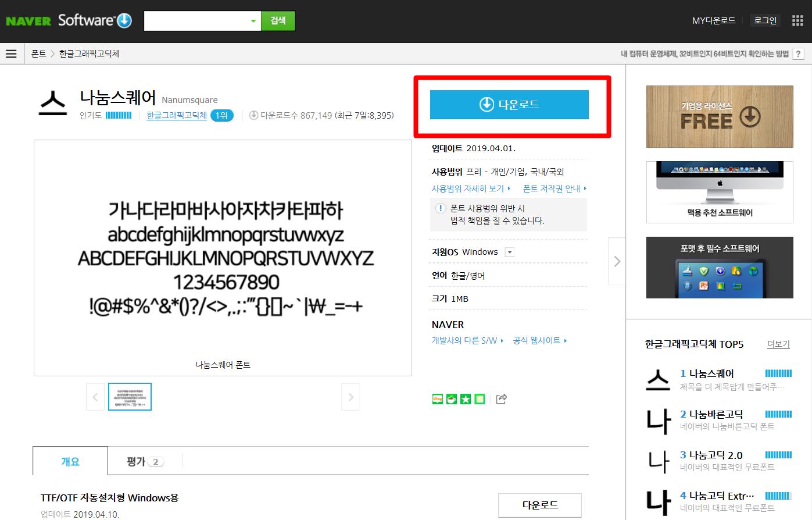The height and width of the screenshot is (520, 812).
Task: Click the 인기도 popularity bar
Action: coord(119,115)
